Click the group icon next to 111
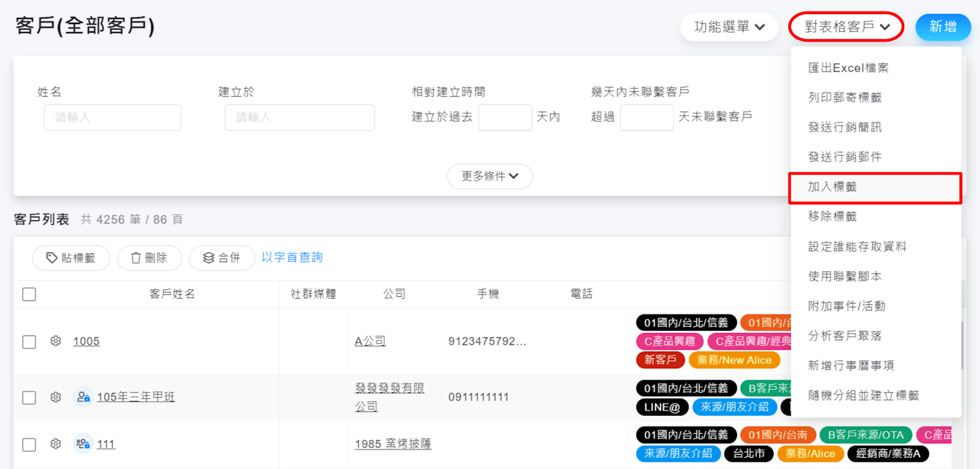The height and width of the screenshot is (469, 980). click(83, 444)
